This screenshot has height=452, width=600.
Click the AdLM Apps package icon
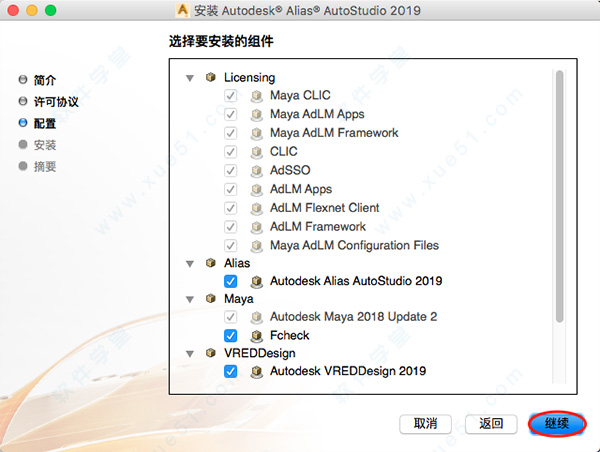pyautogui.click(x=256, y=189)
